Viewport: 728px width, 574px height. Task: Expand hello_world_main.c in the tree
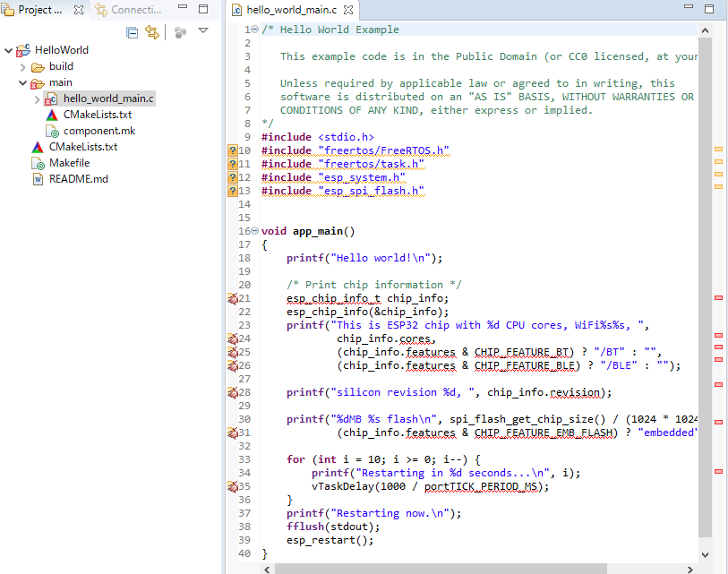click(x=37, y=99)
